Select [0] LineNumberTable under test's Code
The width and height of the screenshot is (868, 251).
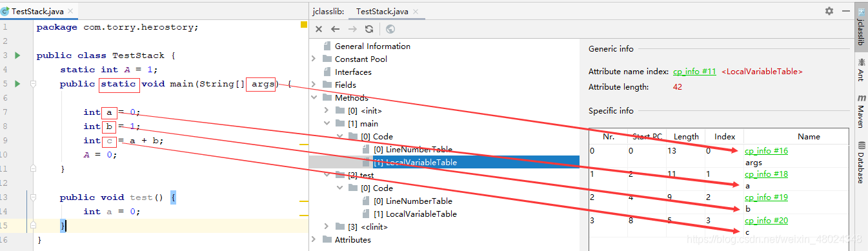pyautogui.click(x=413, y=201)
